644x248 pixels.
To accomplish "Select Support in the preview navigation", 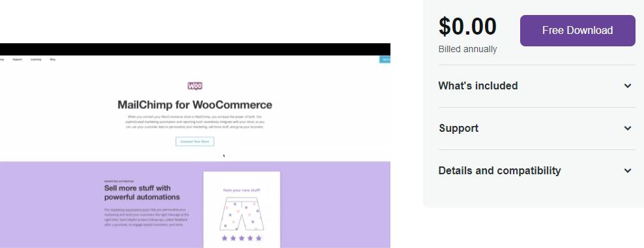I will [17, 59].
